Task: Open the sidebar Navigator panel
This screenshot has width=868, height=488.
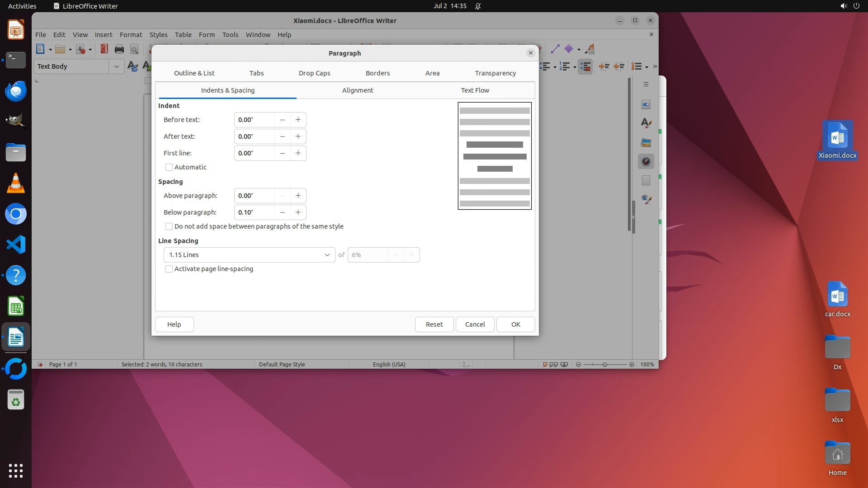Action: pyautogui.click(x=646, y=161)
